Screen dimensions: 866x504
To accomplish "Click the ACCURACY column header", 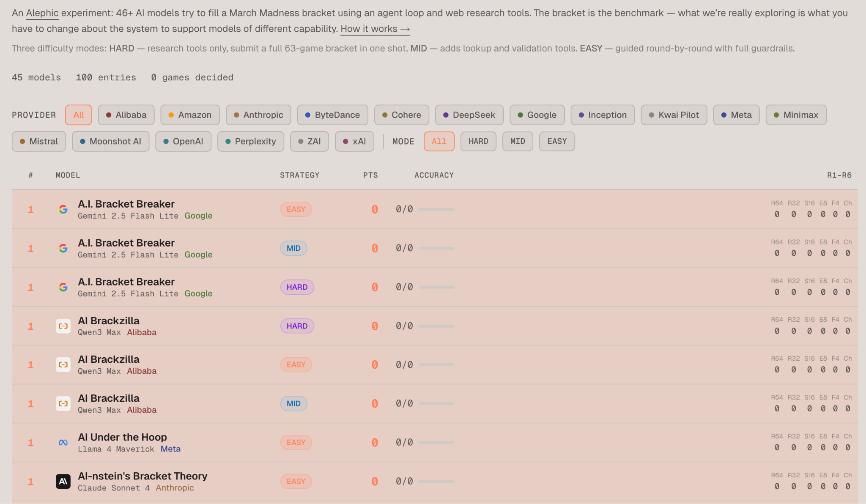I will coord(434,175).
